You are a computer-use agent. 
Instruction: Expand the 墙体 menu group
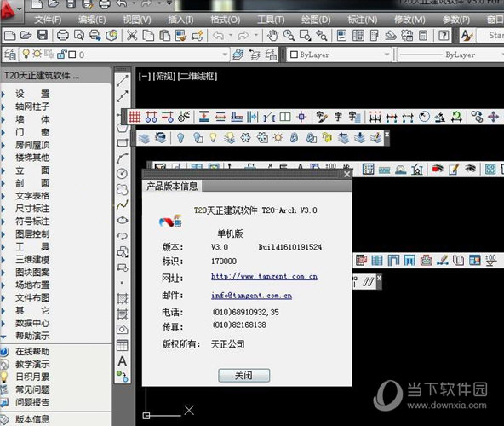[32, 119]
